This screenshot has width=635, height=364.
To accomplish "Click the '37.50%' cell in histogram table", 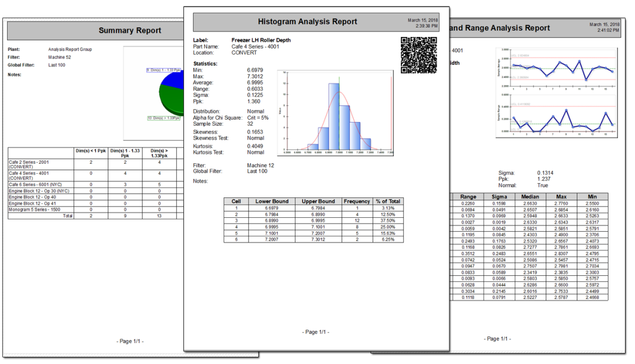I will pos(388,221).
